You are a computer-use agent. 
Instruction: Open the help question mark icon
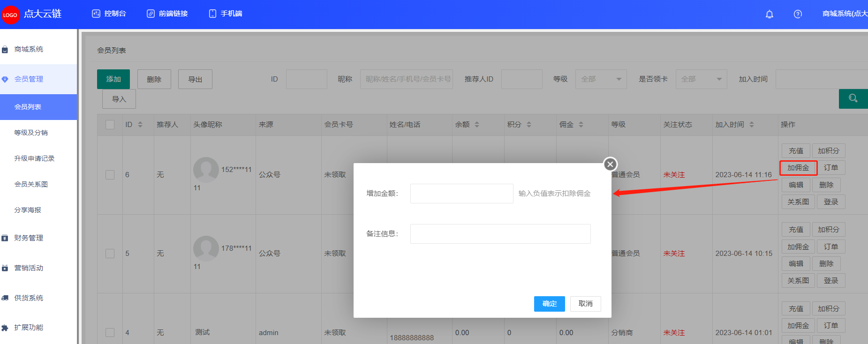[x=798, y=14]
